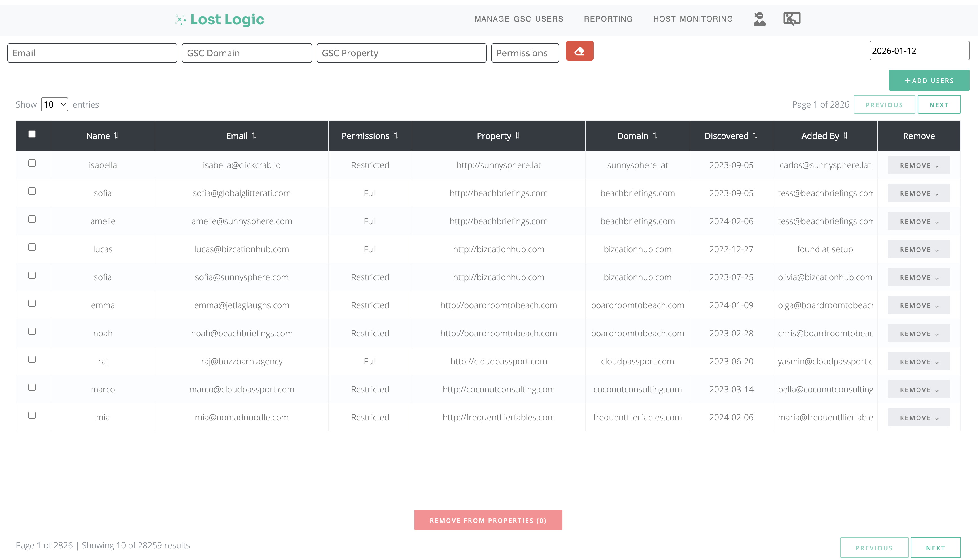Open the Permissions filter dropdown

tap(525, 53)
